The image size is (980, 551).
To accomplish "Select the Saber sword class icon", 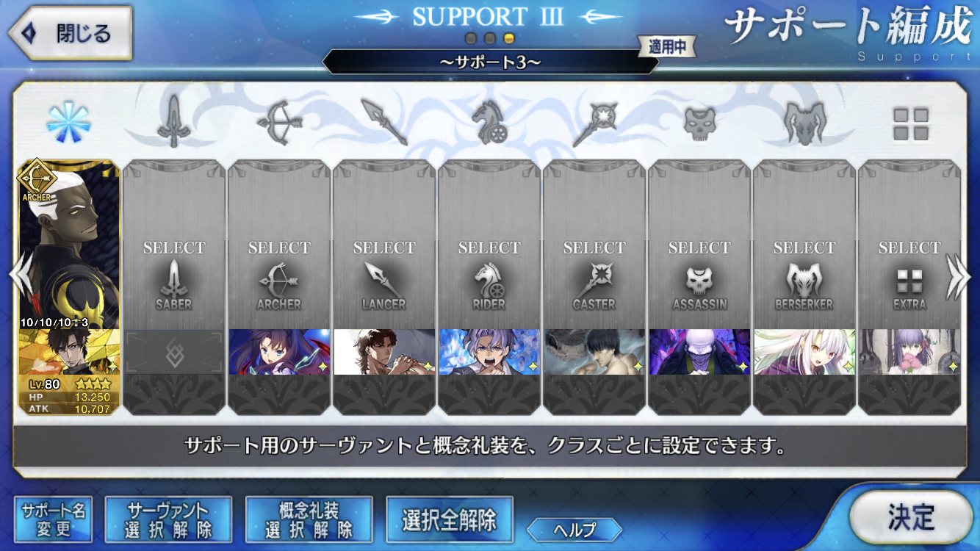I will point(173,123).
